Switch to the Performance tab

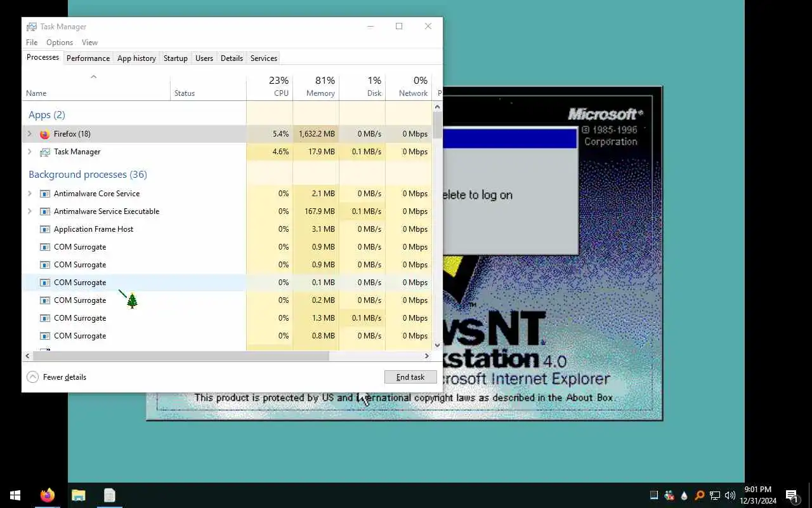tap(88, 58)
